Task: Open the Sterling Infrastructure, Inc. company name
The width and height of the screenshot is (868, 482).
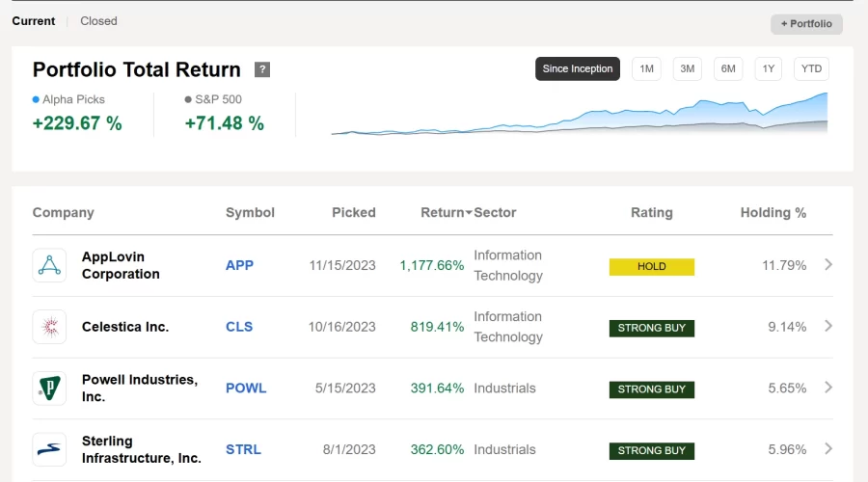Action: click(141, 449)
